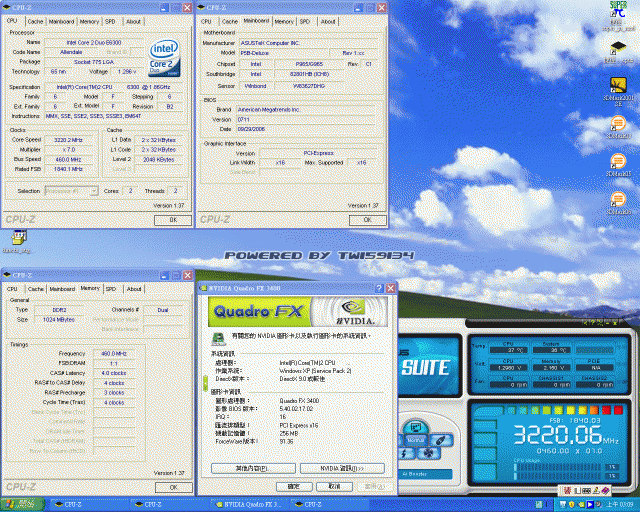Click the purple book icon in the language bar
The width and height of the screenshot is (640, 512).
[605, 490]
